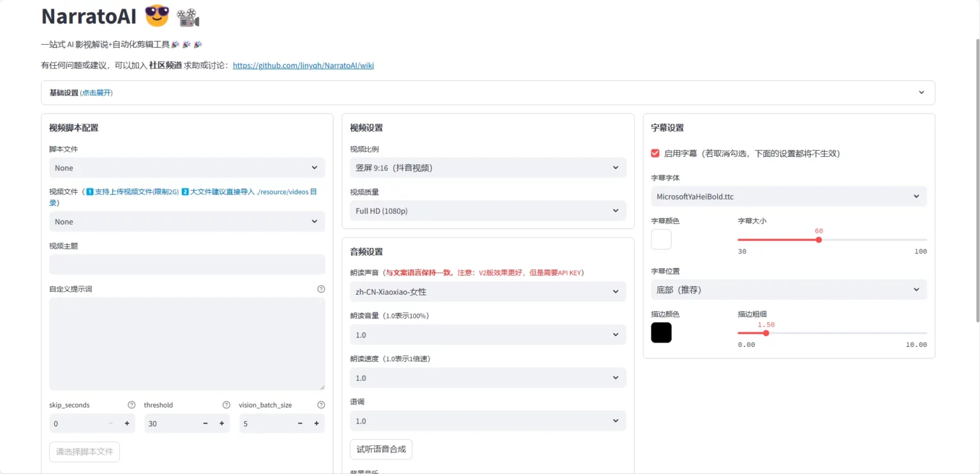Open the black 描边颜色 color swatch
The width and height of the screenshot is (980, 474).
[661, 332]
